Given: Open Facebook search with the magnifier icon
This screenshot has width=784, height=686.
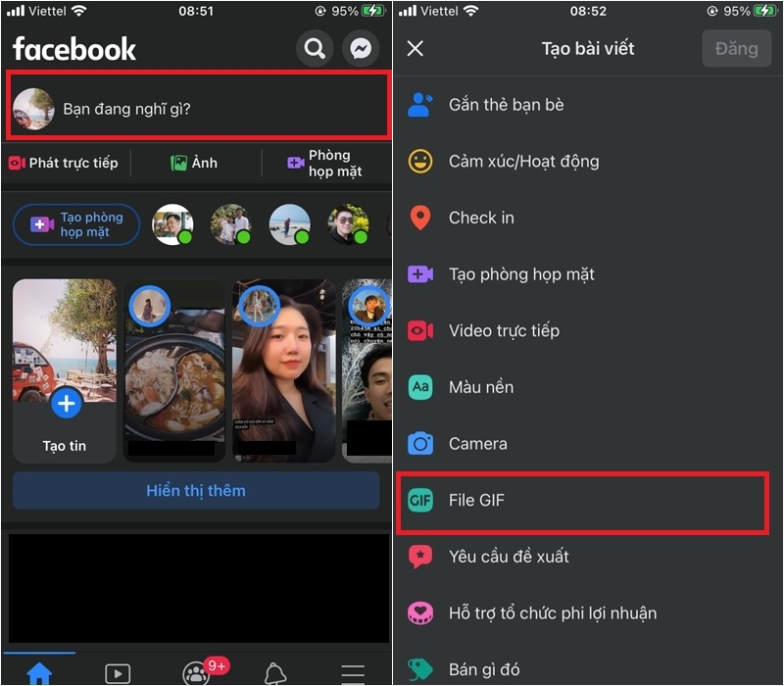Looking at the screenshot, I should (x=316, y=48).
